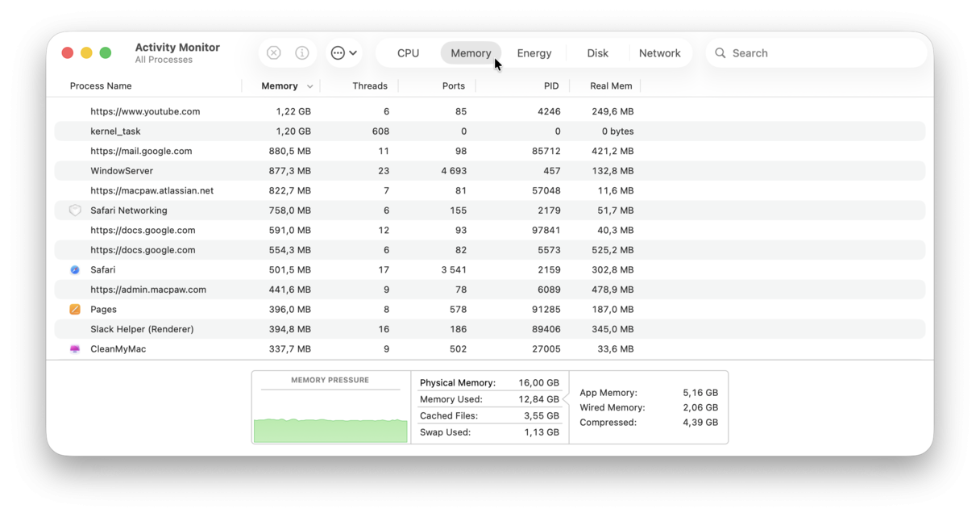Select the Memory tab
The width and height of the screenshot is (980, 517).
pyautogui.click(x=471, y=52)
